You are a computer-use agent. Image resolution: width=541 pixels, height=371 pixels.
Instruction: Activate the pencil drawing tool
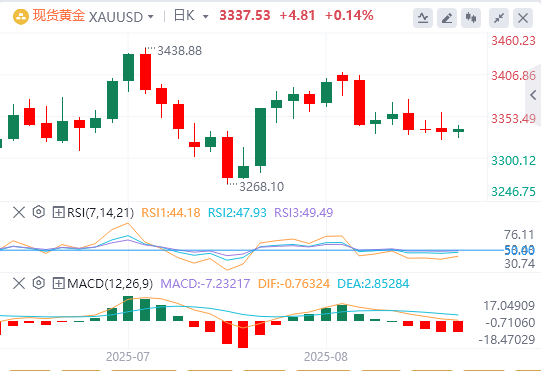pyautogui.click(x=447, y=18)
